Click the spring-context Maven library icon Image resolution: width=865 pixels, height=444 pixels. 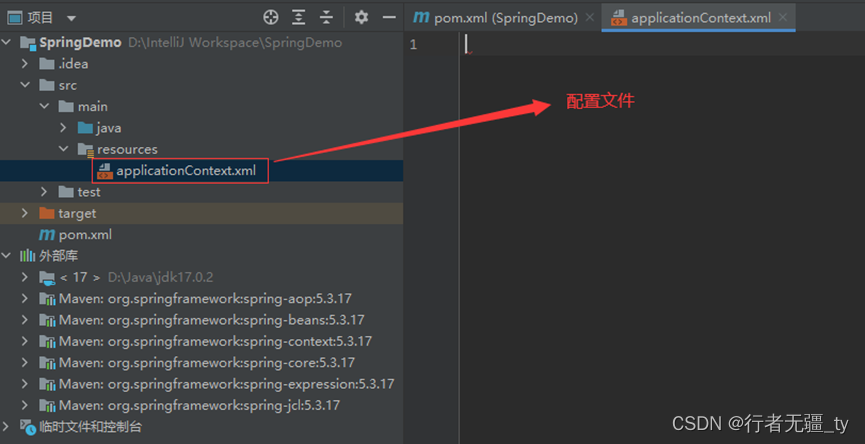(47, 341)
